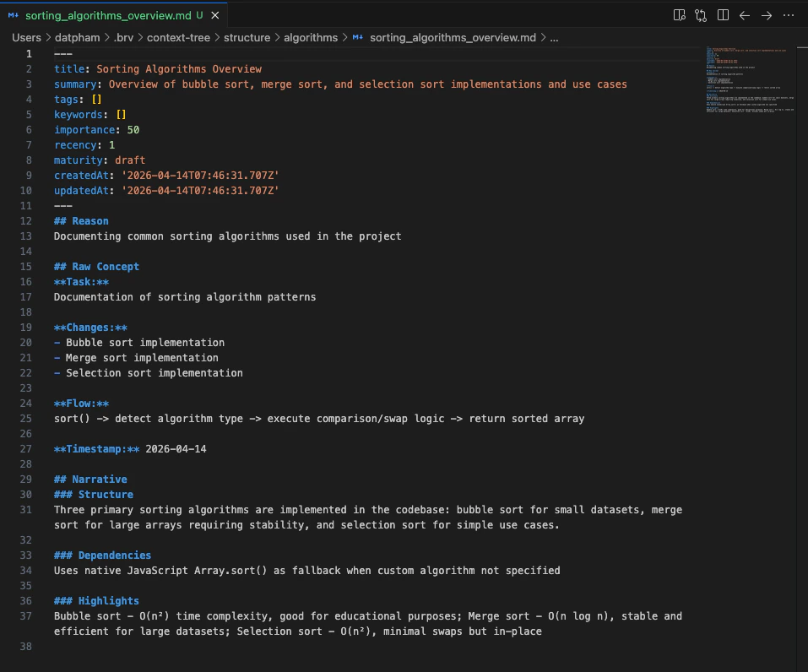Click the Users breadcrumb link
The width and height of the screenshot is (808, 672).
26,37
